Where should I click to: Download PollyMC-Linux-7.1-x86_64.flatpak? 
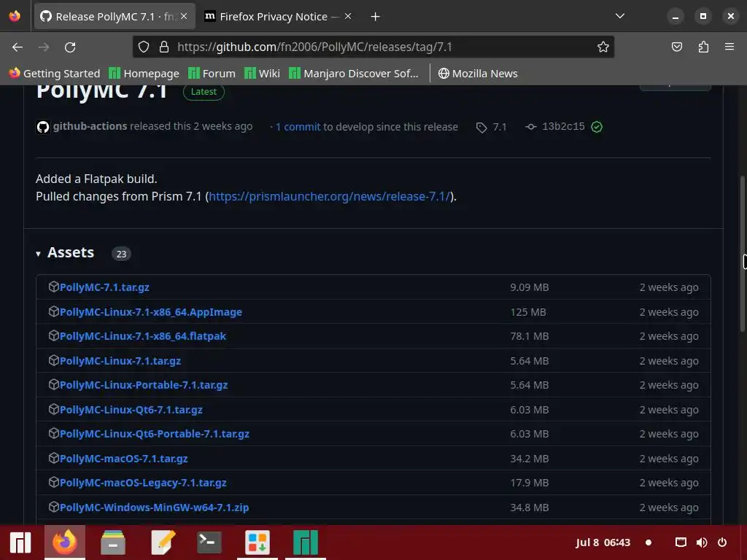coord(143,335)
